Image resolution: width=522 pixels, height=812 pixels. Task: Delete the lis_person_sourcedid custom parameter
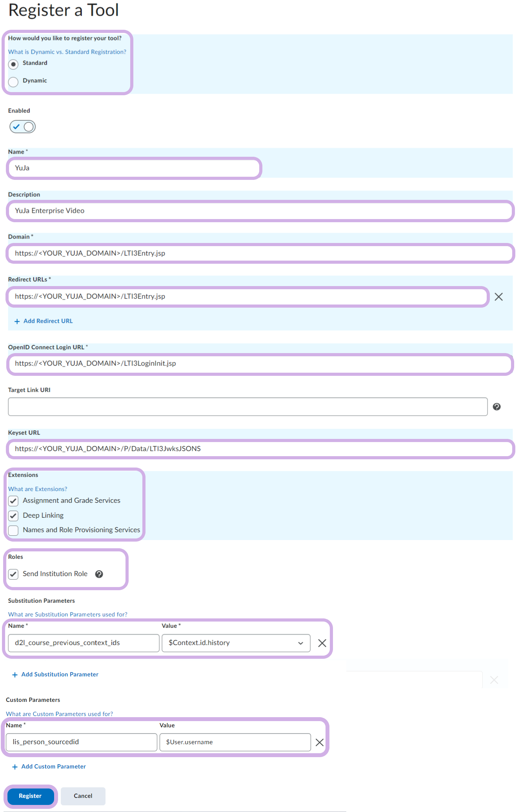coord(320,742)
